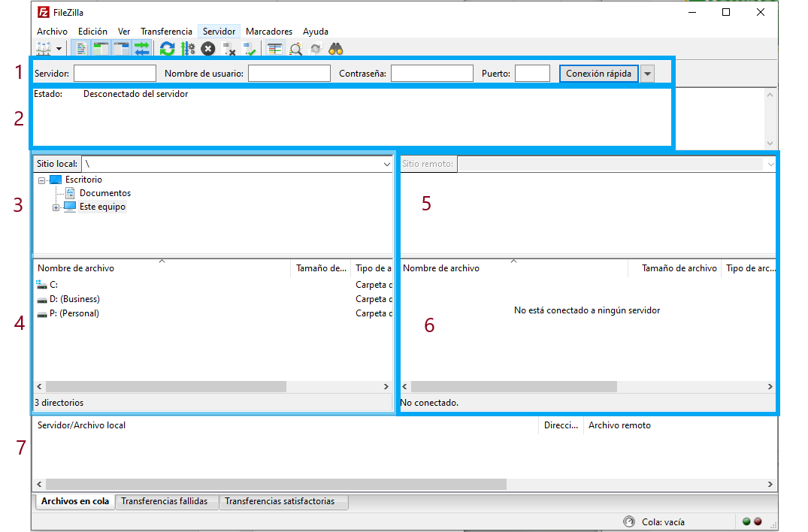Click the magnifier-over-list toolbar icon
This screenshot has width=808, height=532.
295,49
